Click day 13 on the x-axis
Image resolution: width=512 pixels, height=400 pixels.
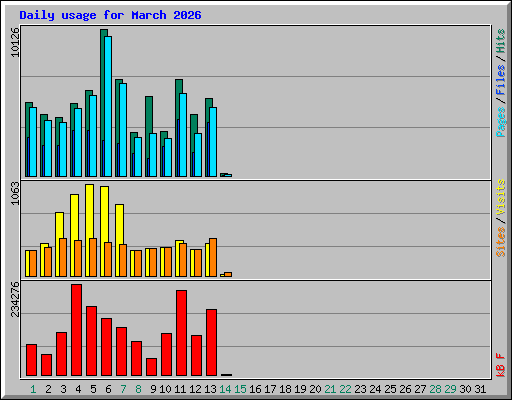pyautogui.click(x=210, y=389)
